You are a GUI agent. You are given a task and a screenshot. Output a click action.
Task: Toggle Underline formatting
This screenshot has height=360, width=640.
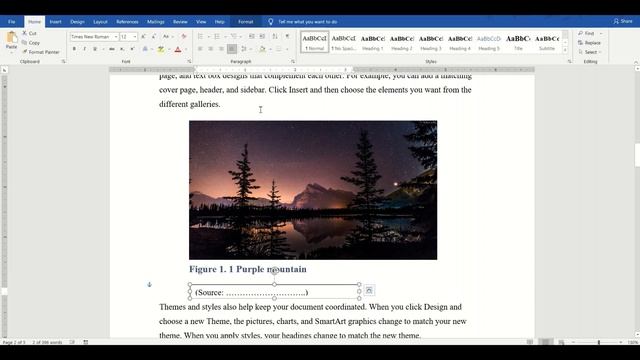(x=95, y=49)
